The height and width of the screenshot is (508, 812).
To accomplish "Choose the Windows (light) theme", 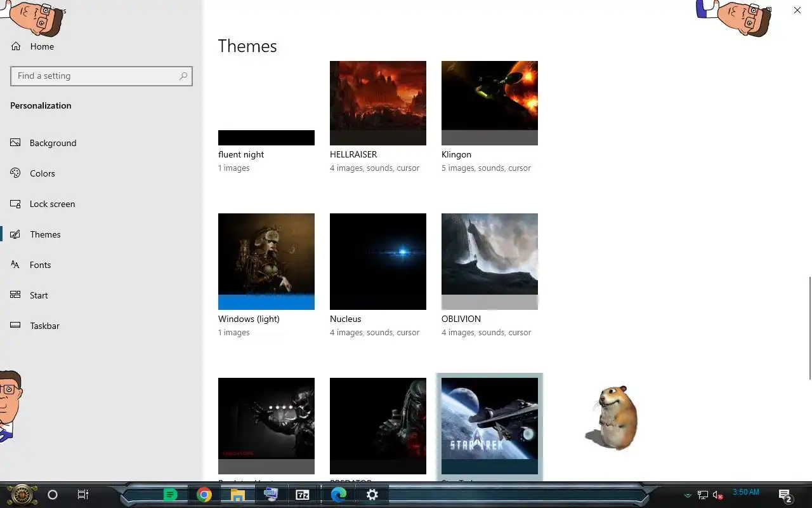I will 266,262.
